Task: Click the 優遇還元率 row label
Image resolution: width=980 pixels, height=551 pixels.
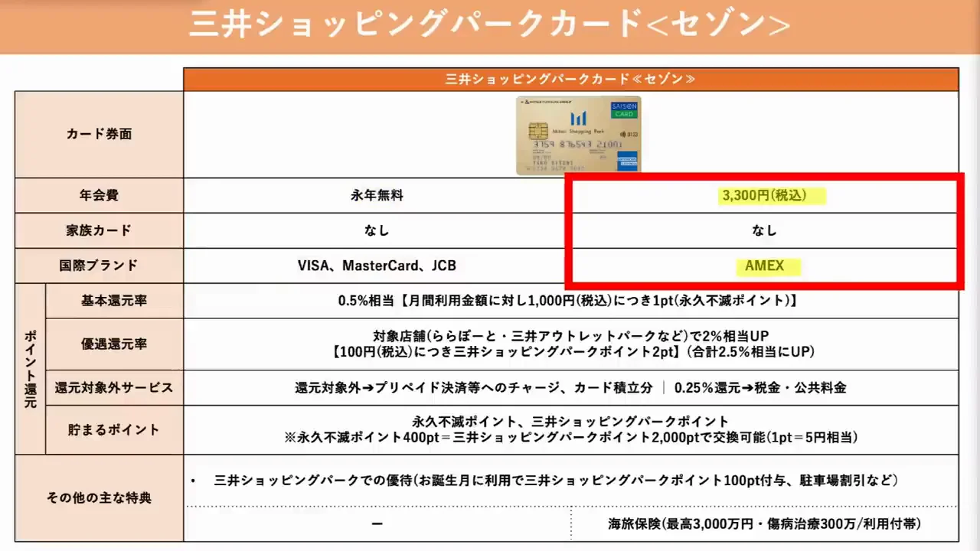Action: point(114,344)
